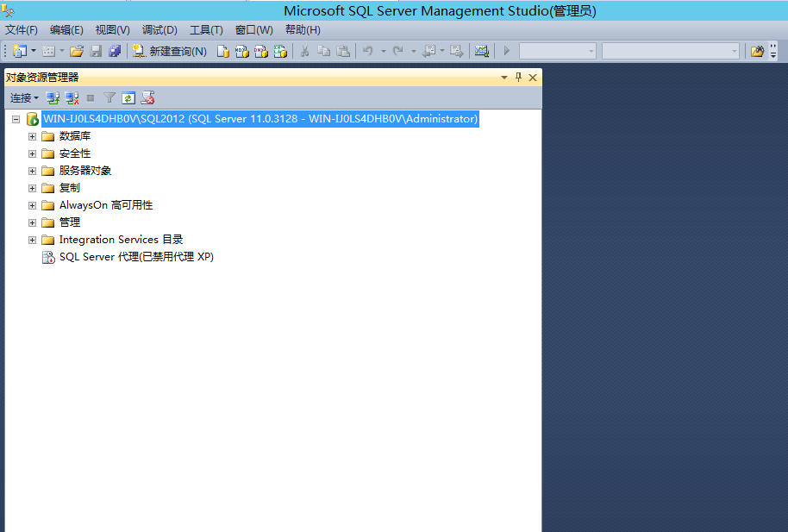Expand the 数据库 folder node
Image resolution: width=788 pixels, height=532 pixels.
click(32, 136)
